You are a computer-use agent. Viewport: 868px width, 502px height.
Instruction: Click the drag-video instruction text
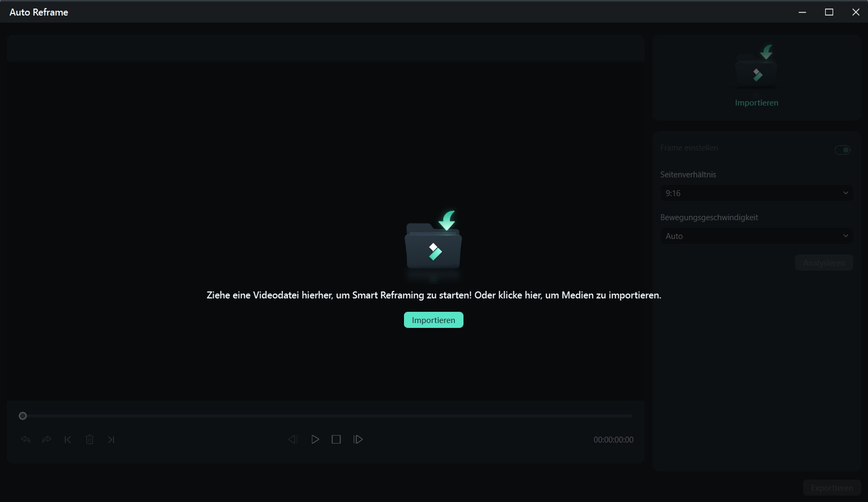pyautogui.click(x=434, y=295)
